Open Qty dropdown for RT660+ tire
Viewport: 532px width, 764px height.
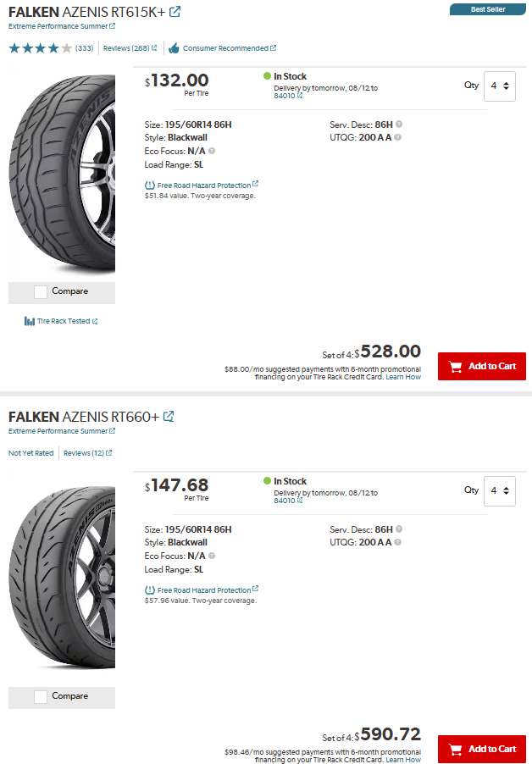(500, 490)
